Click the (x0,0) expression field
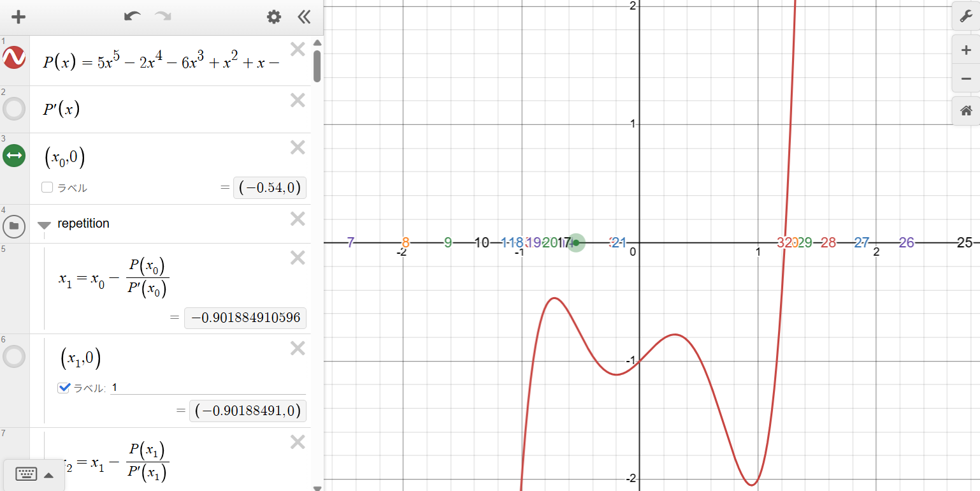Image resolution: width=980 pixels, height=491 pixels. click(64, 156)
